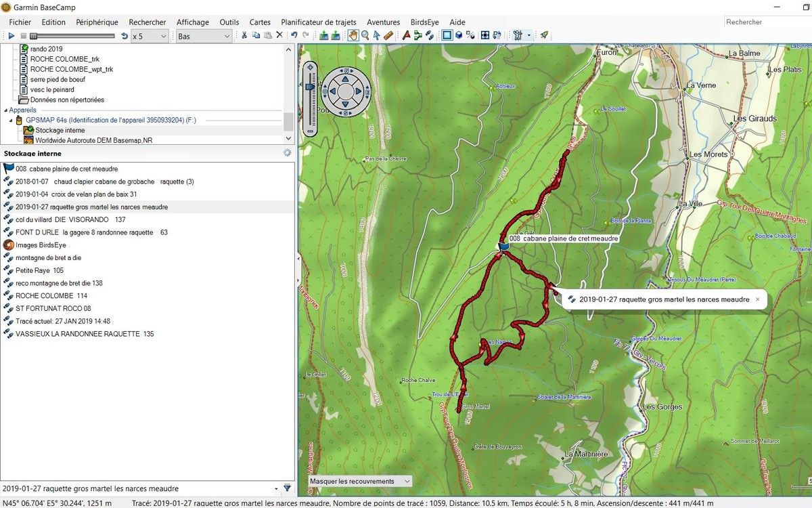Open the dropdown arrow beside the options icon

528,35
